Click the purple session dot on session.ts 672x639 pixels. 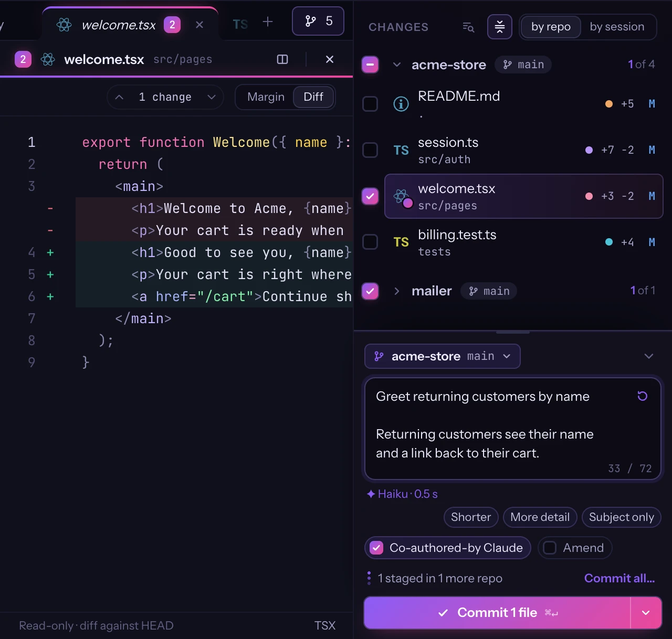coord(589,150)
